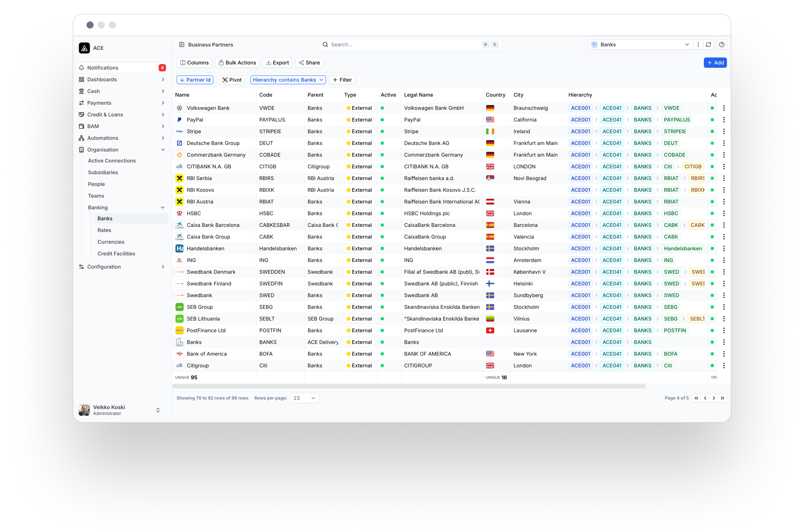
Task: Go to the last page with the double-arrow icon
Action: coord(722,398)
